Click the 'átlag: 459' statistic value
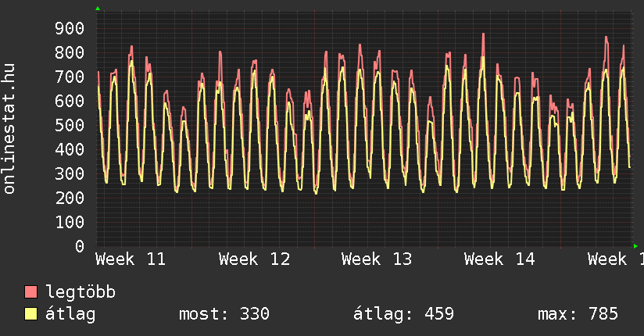 coord(403,314)
